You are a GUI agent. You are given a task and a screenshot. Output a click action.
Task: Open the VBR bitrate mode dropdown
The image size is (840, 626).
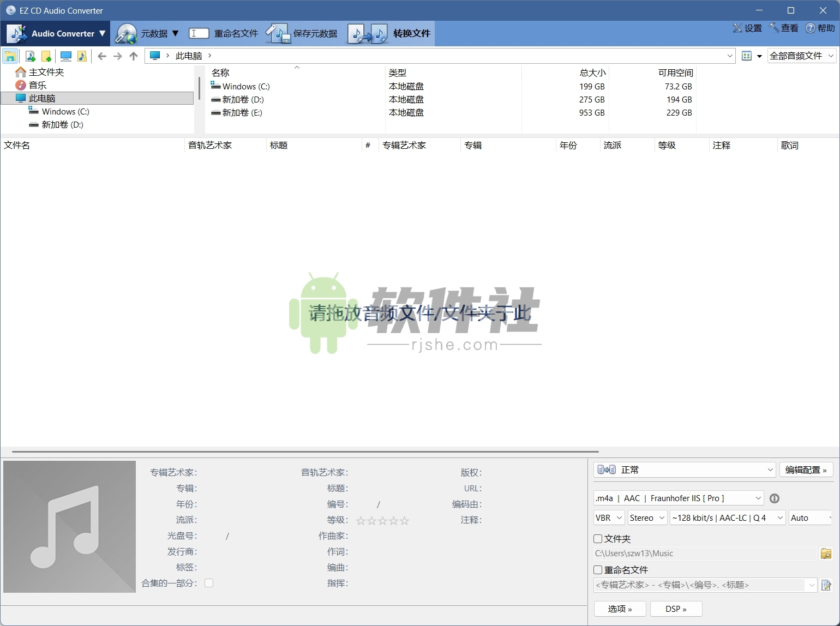tap(608, 517)
